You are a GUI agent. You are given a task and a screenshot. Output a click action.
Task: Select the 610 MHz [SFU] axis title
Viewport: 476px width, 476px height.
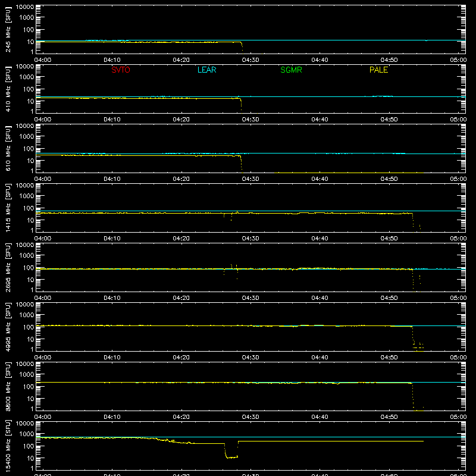click(8, 148)
